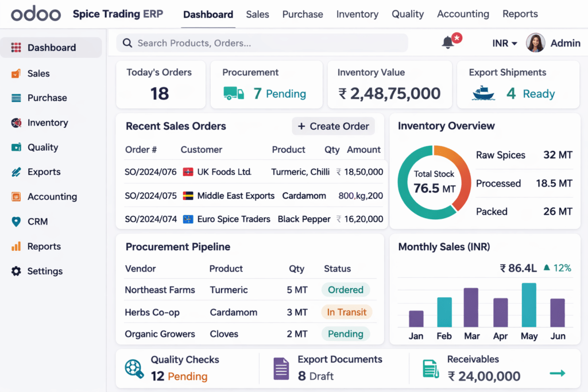
Task: Select the In Transit status badge for Cardamom
Action: (x=347, y=312)
